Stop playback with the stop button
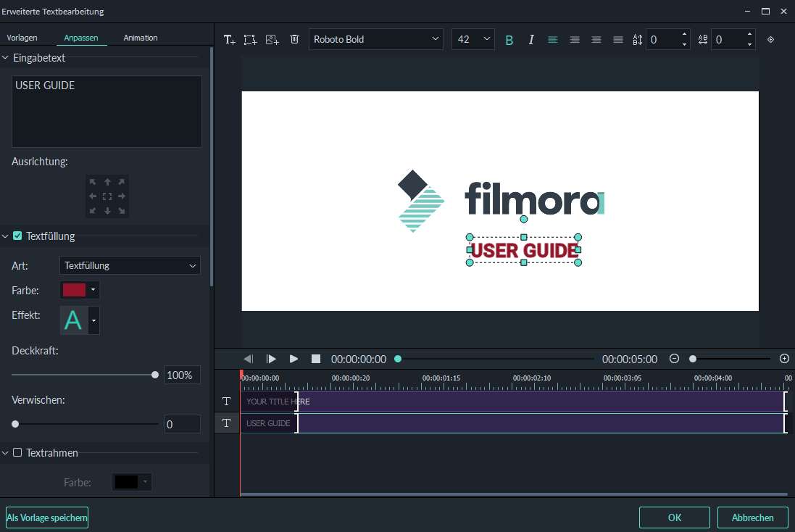This screenshot has width=795, height=532. point(316,359)
